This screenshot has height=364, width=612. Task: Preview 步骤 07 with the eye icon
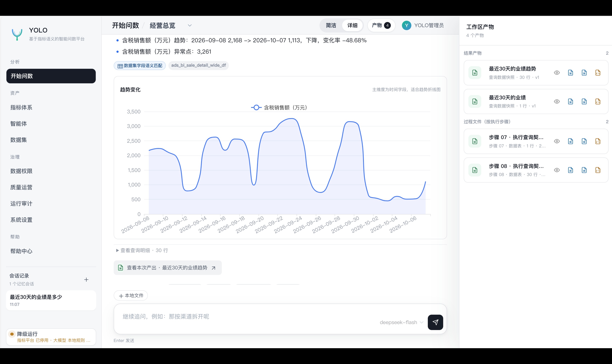pyautogui.click(x=557, y=141)
